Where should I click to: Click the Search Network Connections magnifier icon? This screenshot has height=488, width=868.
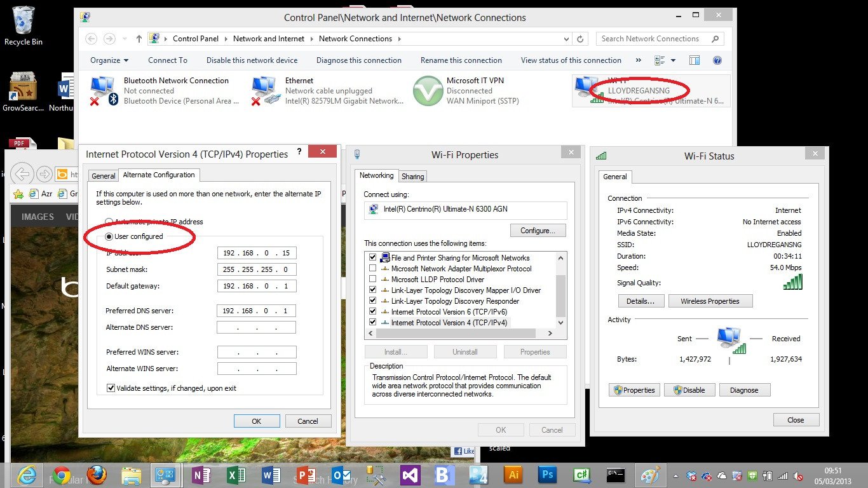tap(715, 39)
